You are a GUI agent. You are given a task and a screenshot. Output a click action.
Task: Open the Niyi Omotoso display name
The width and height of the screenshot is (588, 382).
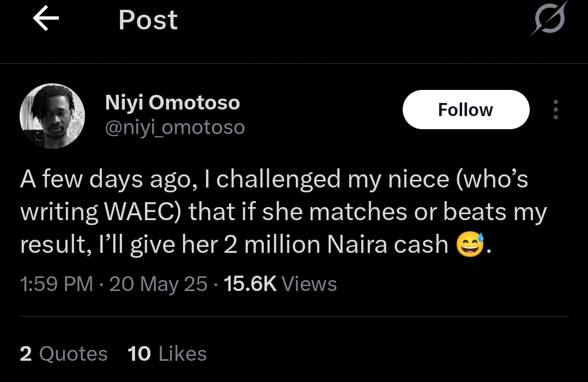[172, 102]
